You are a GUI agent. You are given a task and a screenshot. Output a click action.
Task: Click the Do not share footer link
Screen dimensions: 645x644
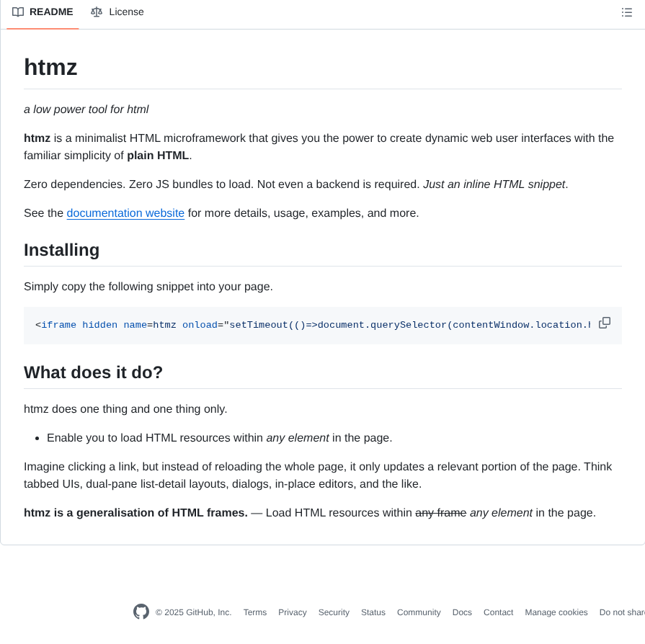coord(621,612)
